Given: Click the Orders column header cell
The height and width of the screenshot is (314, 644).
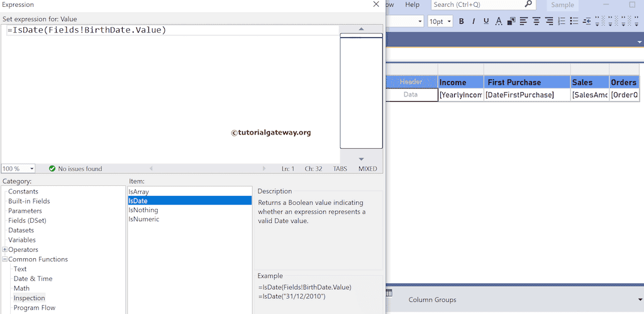Looking at the screenshot, I should [625, 82].
